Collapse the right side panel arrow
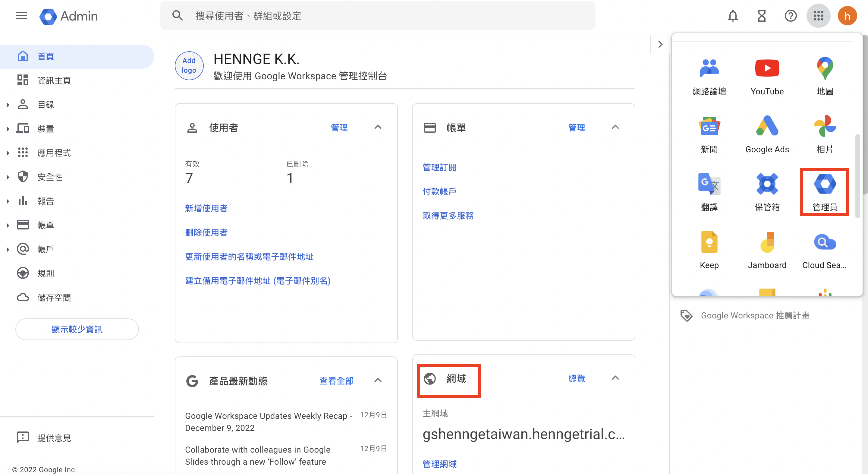Viewport: 868px width, 474px height. (x=660, y=44)
